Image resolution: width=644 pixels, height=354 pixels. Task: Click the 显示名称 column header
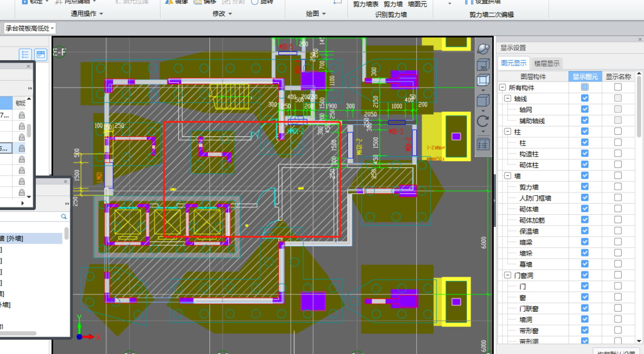coord(618,76)
